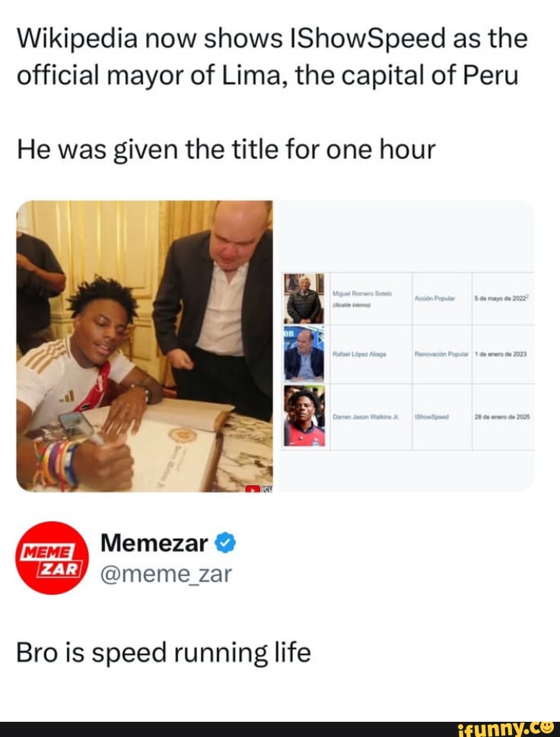Click the 28 de enero de 2025 date cell
The image size is (560, 737).
point(502,417)
